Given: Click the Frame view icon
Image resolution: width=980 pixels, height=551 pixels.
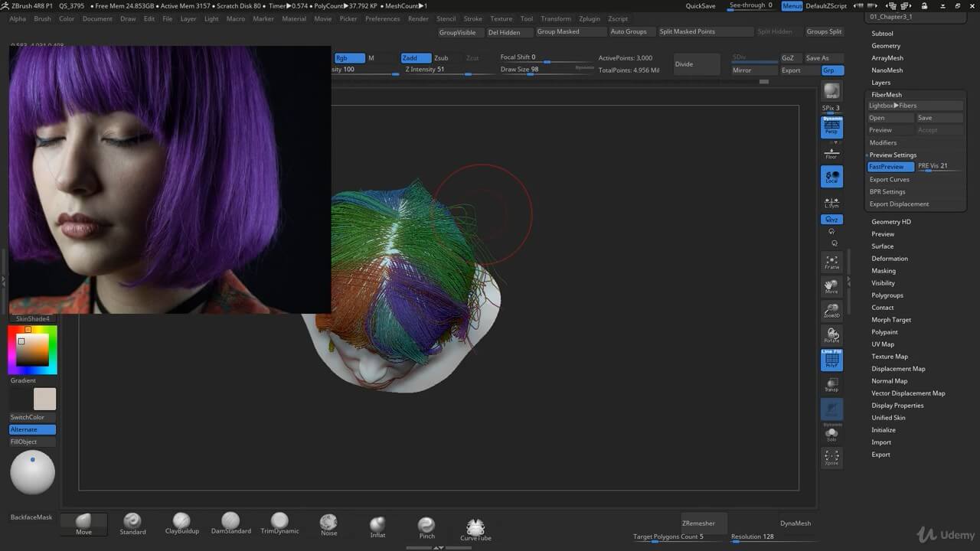Looking at the screenshot, I should [x=831, y=262].
